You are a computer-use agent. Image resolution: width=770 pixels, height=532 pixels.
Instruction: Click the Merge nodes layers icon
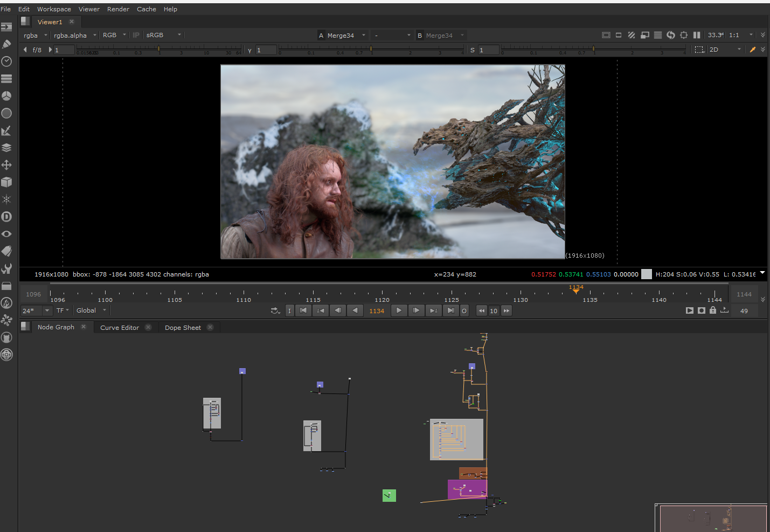(x=6, y=148)
